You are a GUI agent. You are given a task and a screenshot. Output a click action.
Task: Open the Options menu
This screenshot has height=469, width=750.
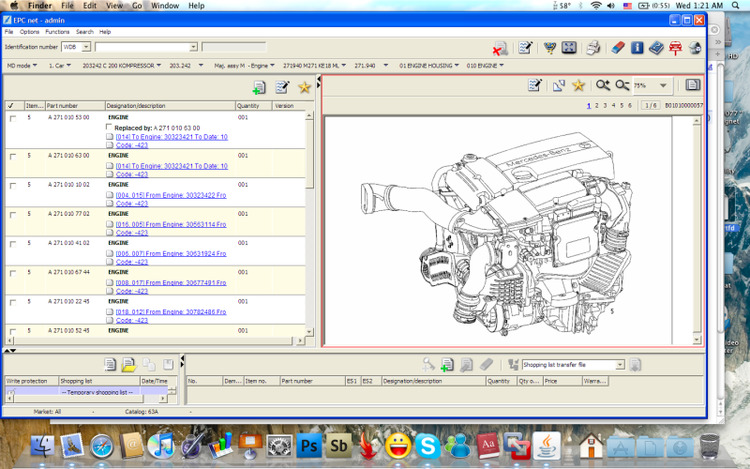[30, 32]
